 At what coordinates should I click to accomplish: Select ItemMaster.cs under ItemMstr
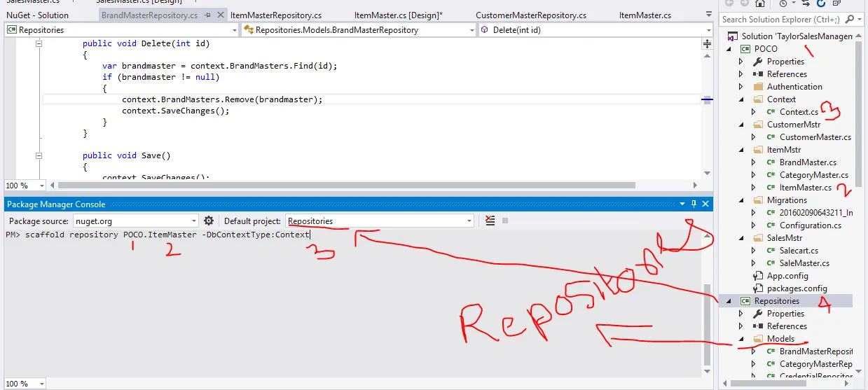[805, 188]
